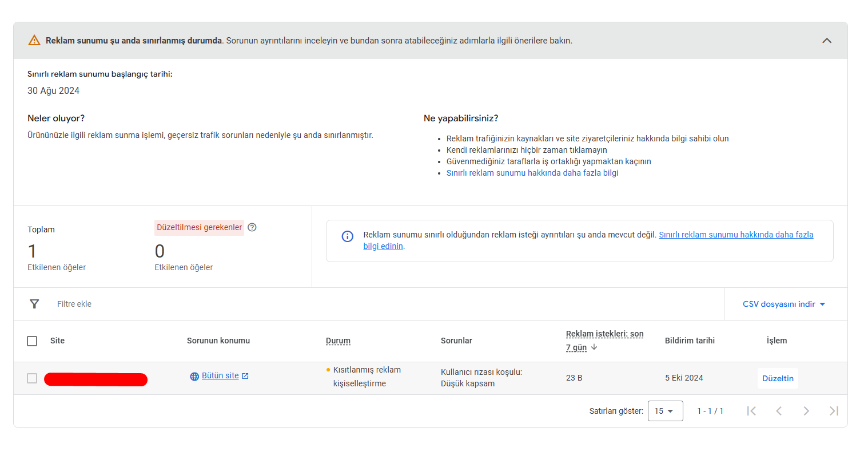Click the Bildirim tarihi column header

click(x=690, y=341)
